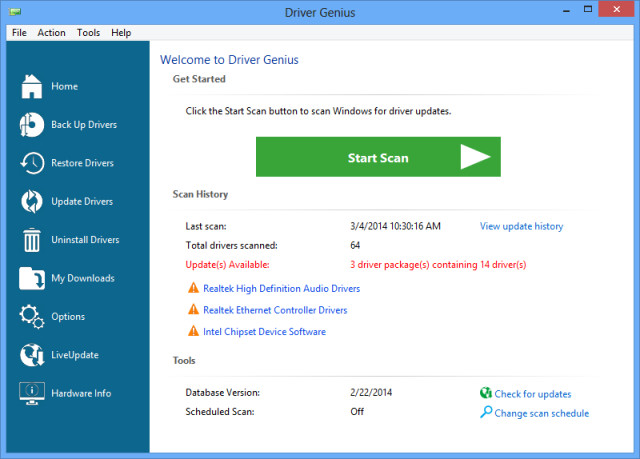Click warning icon beside Realtek Ethernet Controller
The width and height of the screenshot is (640, 459).
(193, 310)
